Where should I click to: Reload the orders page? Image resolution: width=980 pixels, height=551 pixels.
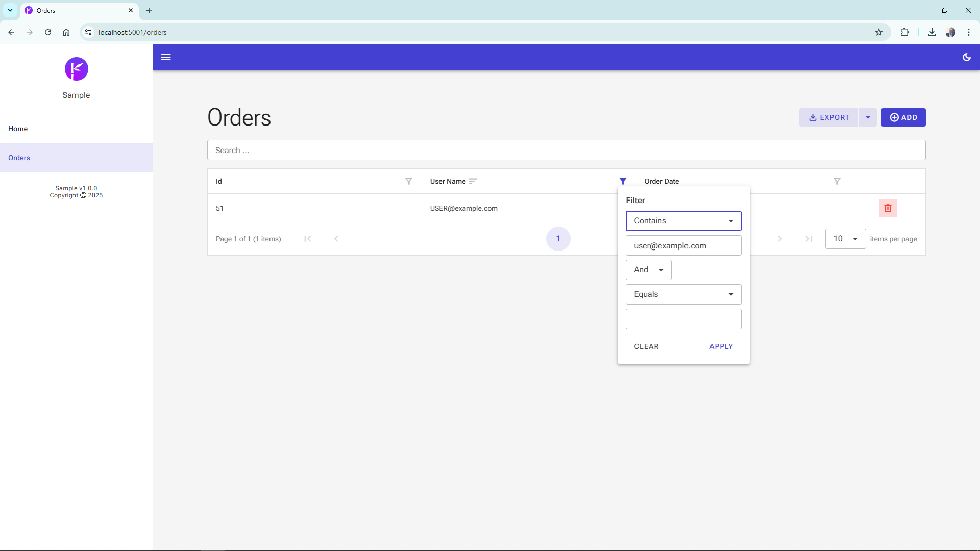pyautogui.click(x=48, y=32)
